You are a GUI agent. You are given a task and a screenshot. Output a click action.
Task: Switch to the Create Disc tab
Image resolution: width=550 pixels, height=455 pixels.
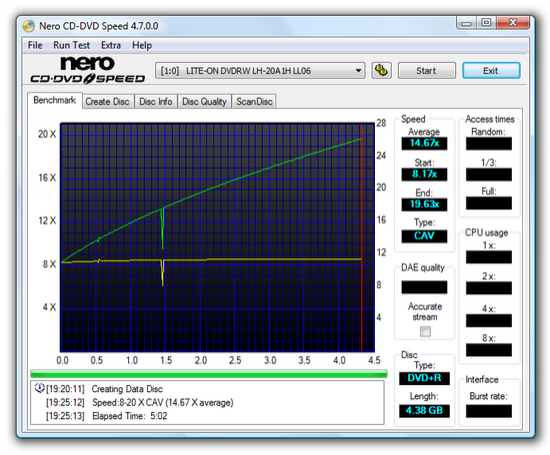(107, 102)
